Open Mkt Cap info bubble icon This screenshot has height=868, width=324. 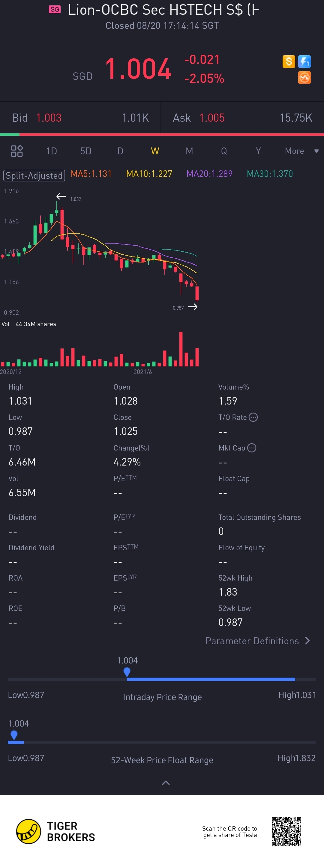point(252,448)
